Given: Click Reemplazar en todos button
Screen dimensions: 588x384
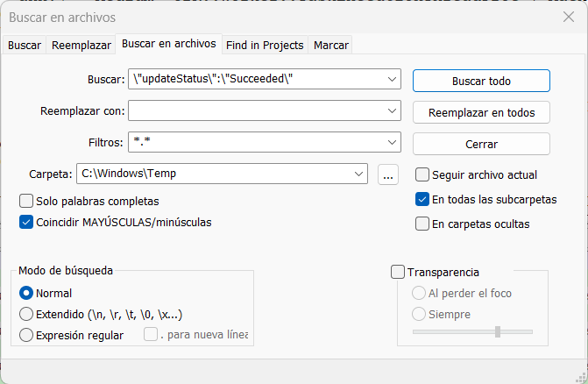Looking at the screenshot, I should point(481,112).
